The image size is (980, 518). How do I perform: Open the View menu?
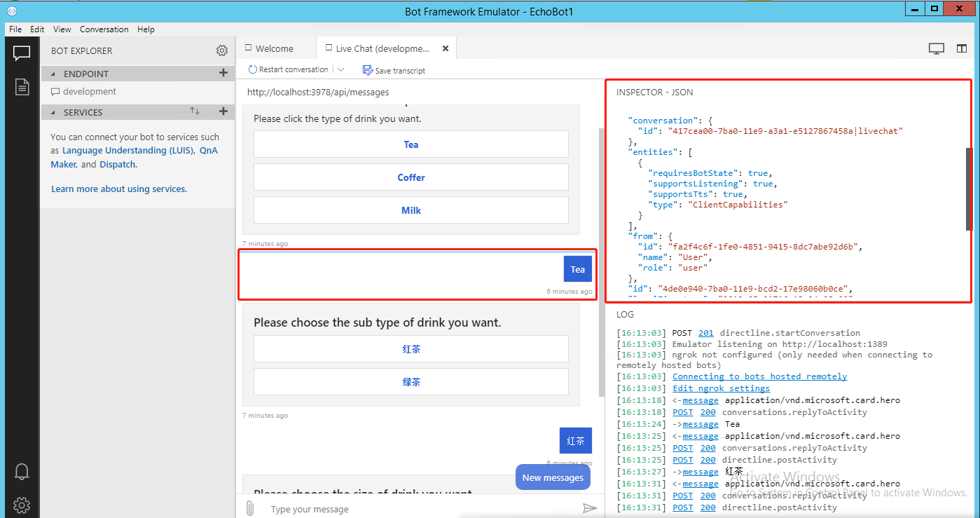[x=62, y=29]
